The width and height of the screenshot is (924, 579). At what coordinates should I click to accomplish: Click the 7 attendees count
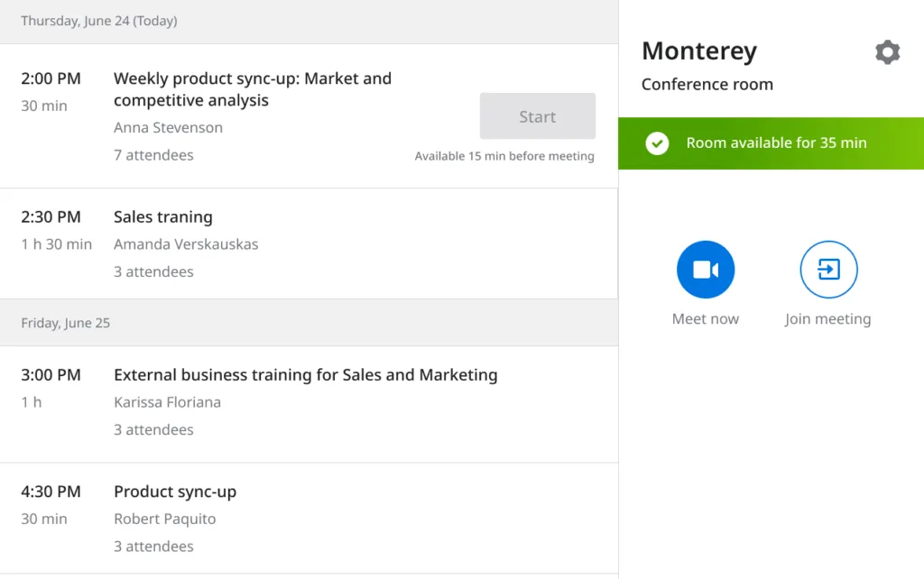pyautogui.click(x=153, y=155)
